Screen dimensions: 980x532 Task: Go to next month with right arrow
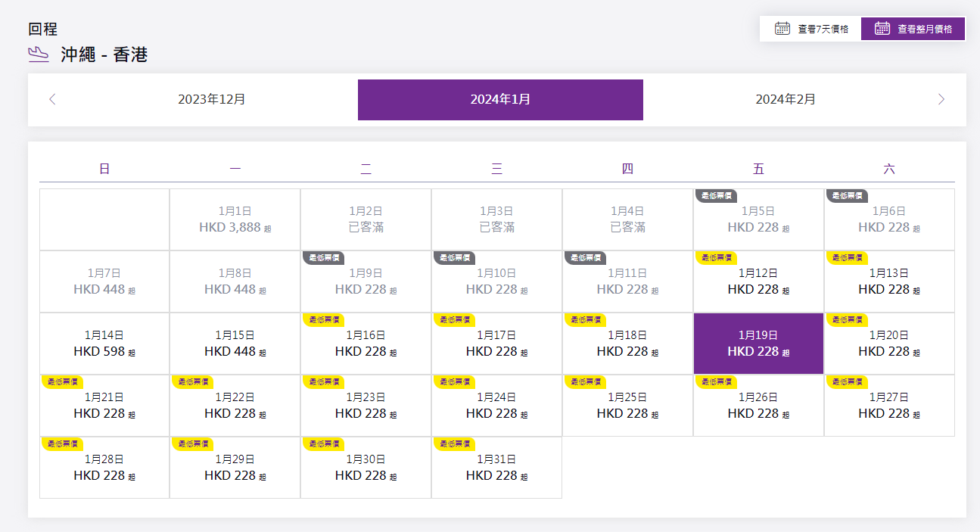tap(941, 99)
